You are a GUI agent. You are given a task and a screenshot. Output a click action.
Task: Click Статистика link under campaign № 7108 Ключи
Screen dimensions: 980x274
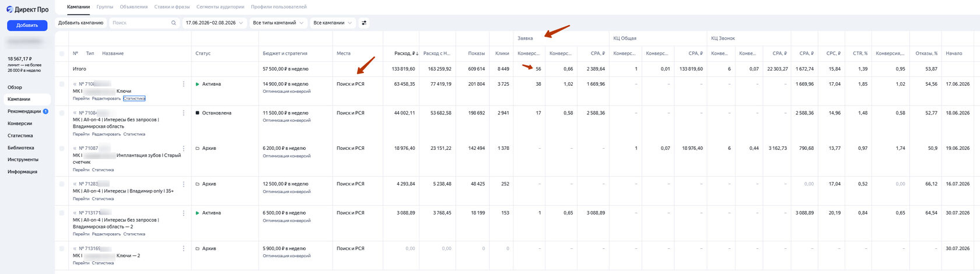coord(134,99)
